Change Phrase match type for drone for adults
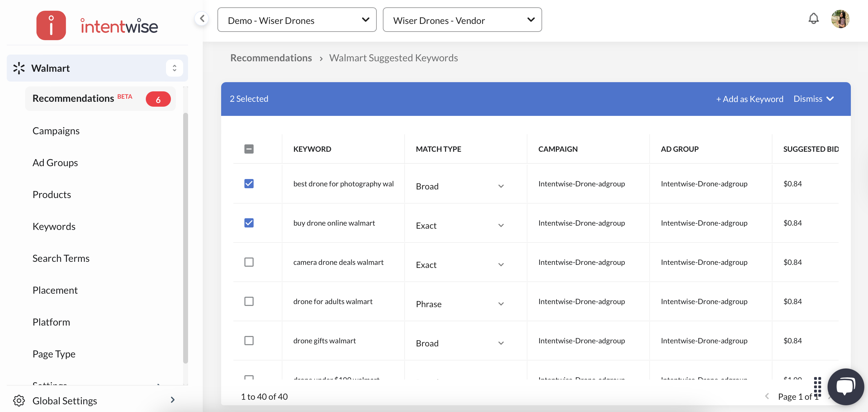Screen dimensions: 868x412 point(460,304)
